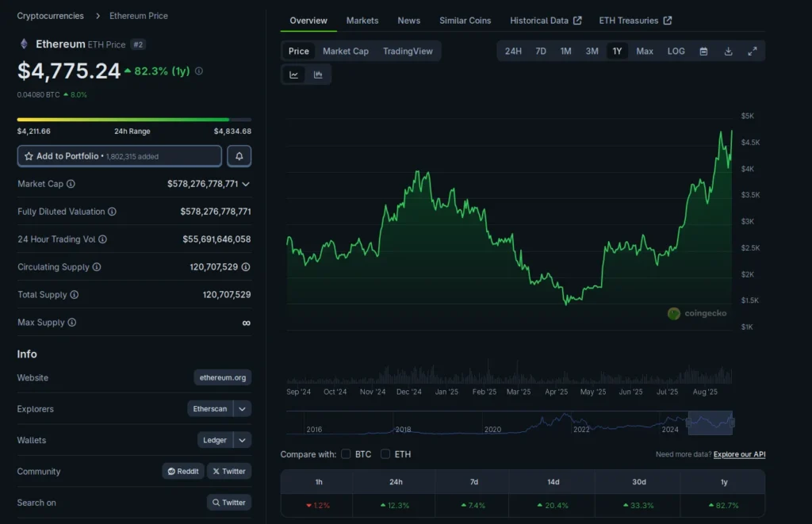Toggle LOG scale on chart
Image resolution: width=812 pixels, height=524 pixels.
tap(676, 51)
